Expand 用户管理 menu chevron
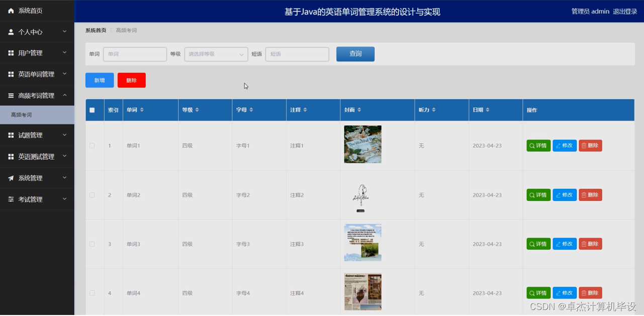Image resolution: width=644 pixels, height=316 pixels. point(64,53)
